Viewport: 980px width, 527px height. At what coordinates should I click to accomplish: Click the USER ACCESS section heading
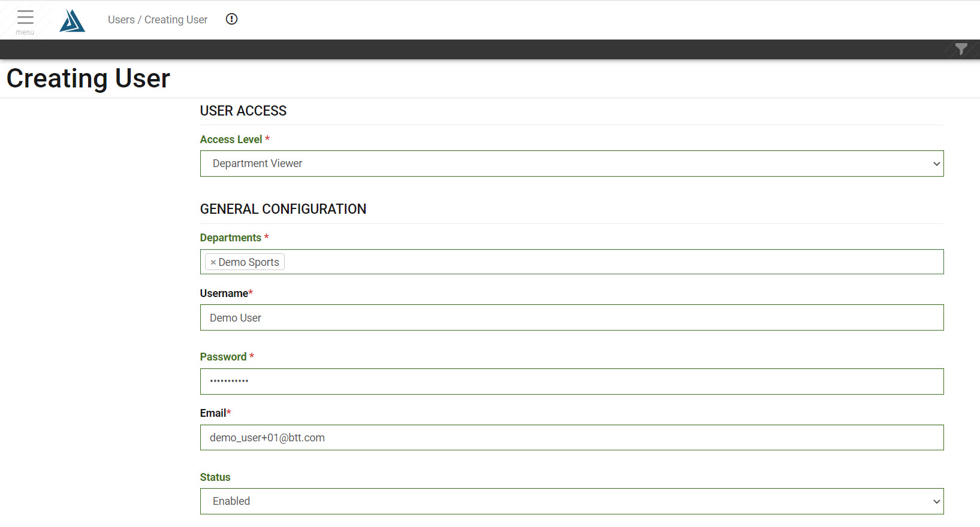(243, 111)
